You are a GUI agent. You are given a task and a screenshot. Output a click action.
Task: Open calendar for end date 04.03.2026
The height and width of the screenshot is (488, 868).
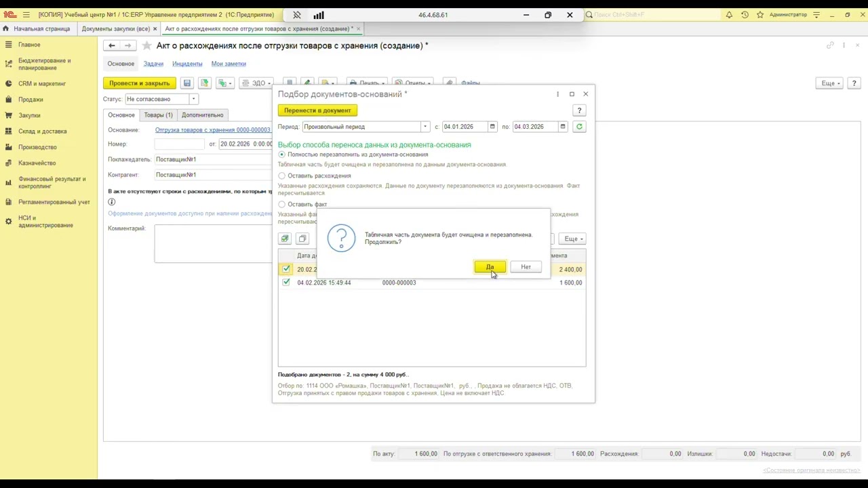tap(563, 127)
